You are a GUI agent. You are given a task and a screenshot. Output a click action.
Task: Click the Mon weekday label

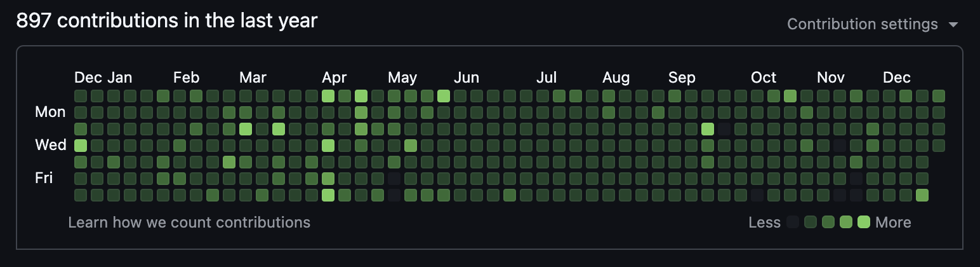pyautogui.click(x=50, y=112)
